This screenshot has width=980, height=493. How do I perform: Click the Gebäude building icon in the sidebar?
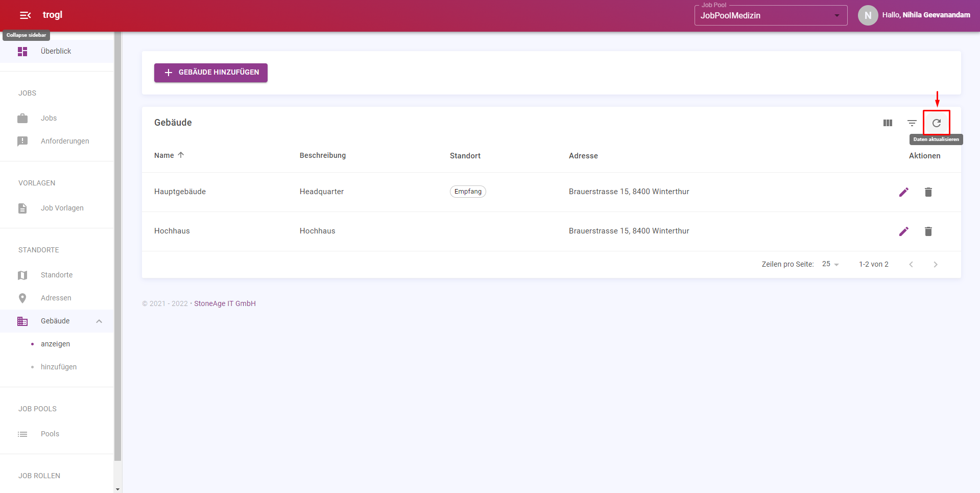tap(22, 321)
